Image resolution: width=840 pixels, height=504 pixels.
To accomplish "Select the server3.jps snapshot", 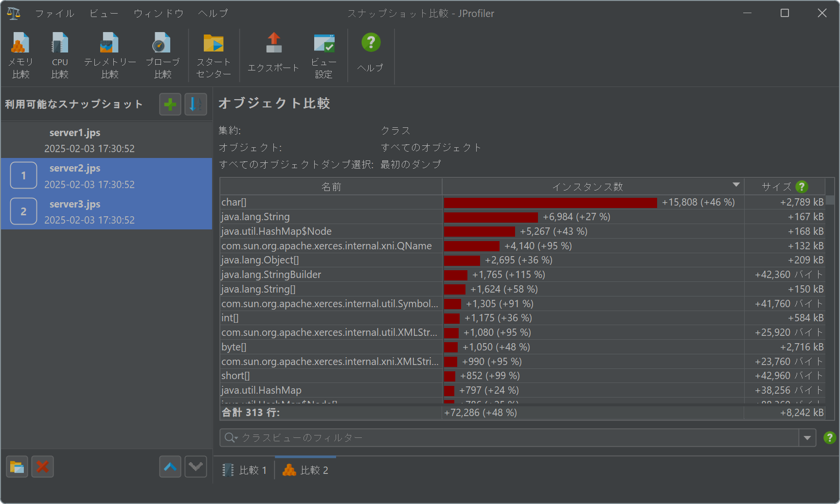I will [x=107, y=211].
